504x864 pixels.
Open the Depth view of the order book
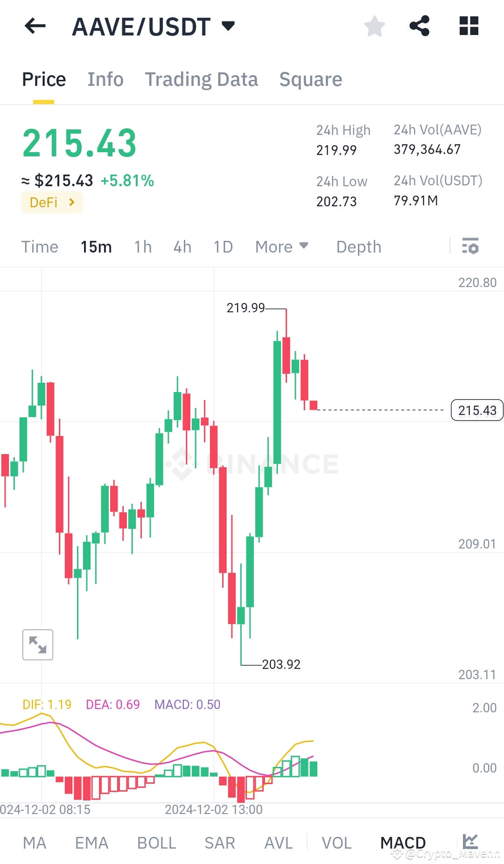pos(358,246)
